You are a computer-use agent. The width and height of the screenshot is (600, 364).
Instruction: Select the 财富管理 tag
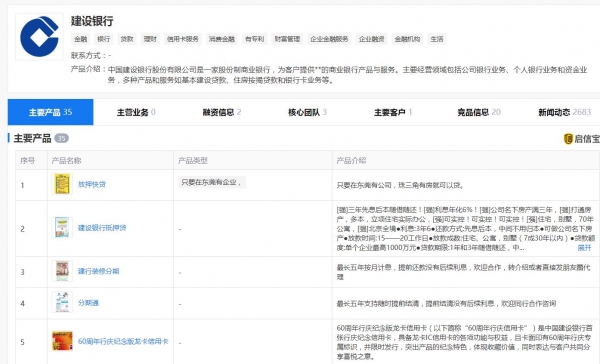[287, 39]
